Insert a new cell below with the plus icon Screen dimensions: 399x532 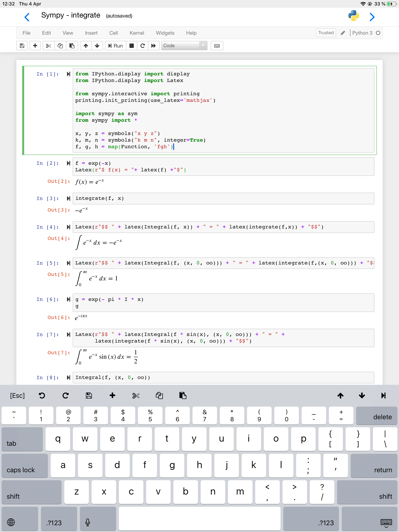35,45
